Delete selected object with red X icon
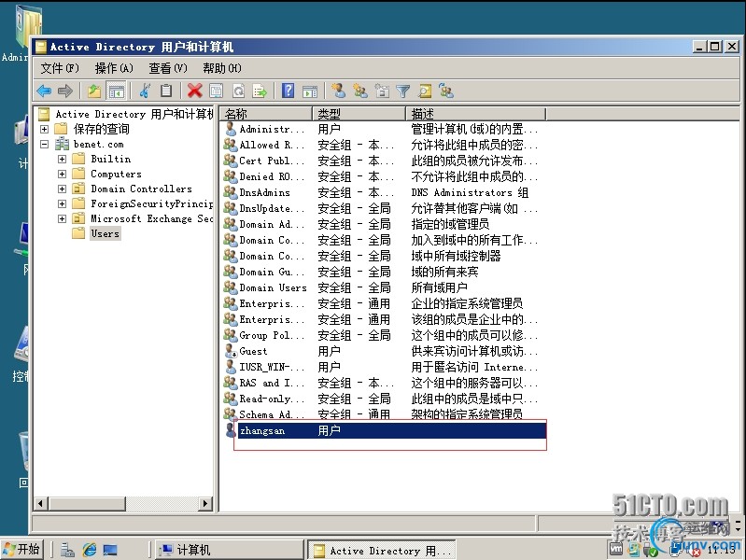Image resolution: width=746 pixels, height=560 pixels. (x=194, y=91)
